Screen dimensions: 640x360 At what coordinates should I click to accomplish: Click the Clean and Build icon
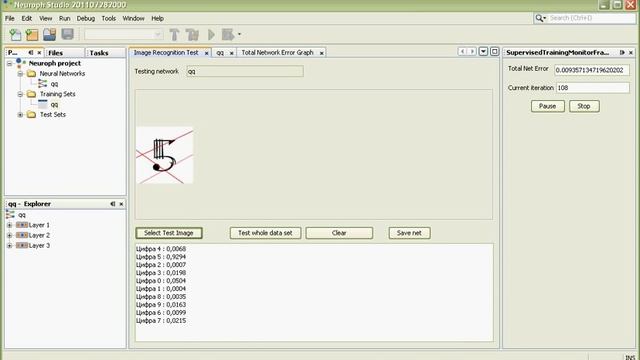pyautogui.click(x=192, y=35)
